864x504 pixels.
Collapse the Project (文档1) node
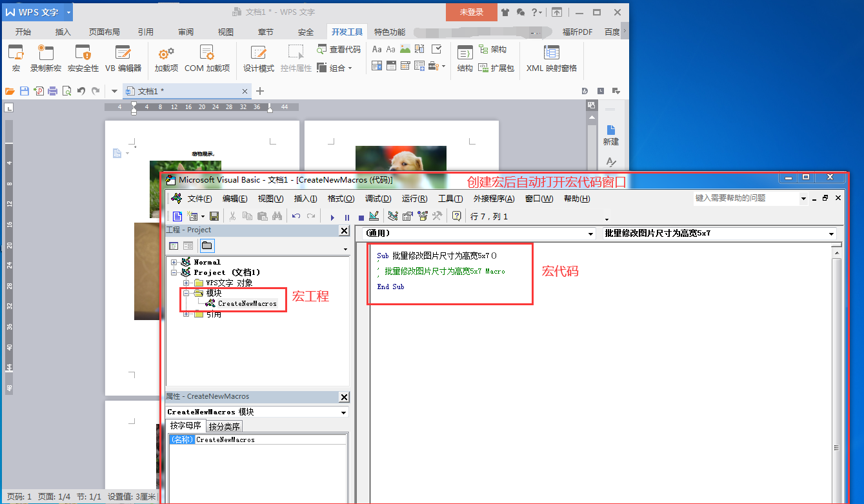(x=174, y=272)
